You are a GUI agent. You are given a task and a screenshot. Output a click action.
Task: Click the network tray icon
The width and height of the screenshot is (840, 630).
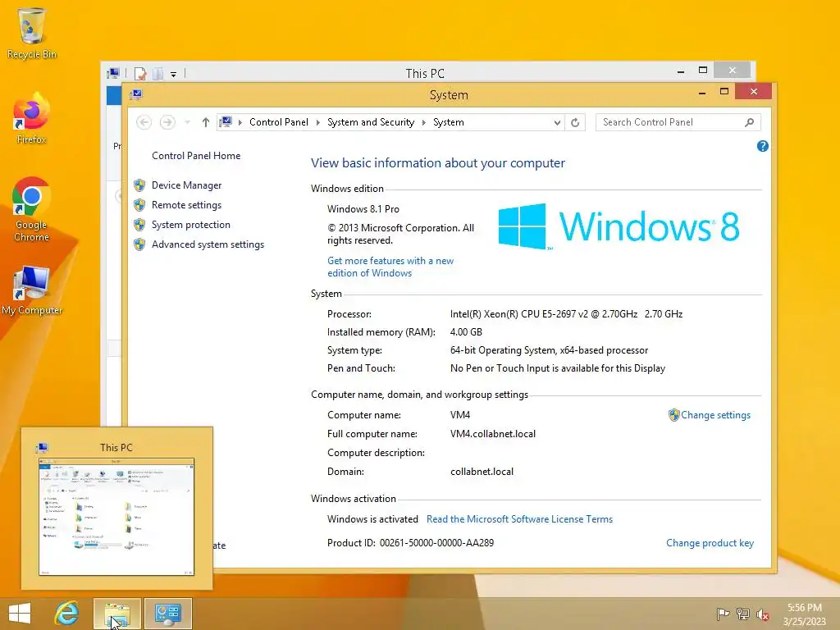tap(742, 614)
